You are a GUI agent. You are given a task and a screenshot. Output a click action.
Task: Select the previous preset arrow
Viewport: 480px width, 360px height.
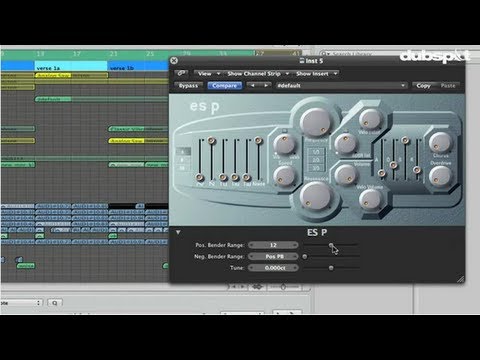click(x=253, y=86)
